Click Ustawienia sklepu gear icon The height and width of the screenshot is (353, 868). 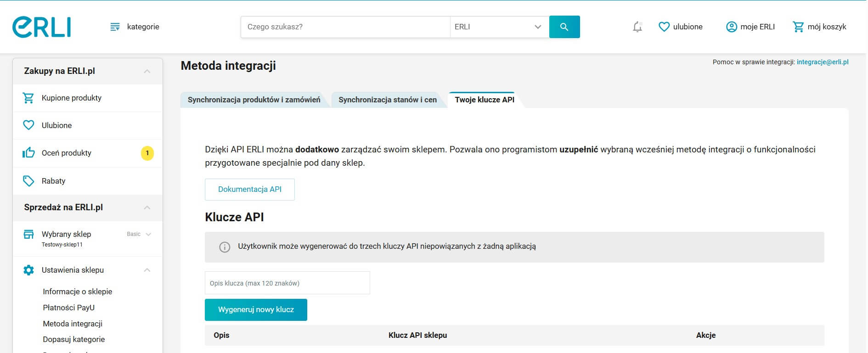28,270
